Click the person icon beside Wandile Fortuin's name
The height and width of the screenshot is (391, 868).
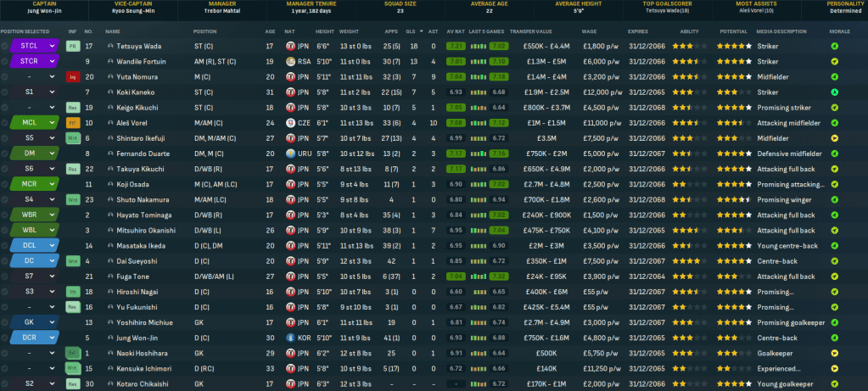pos(110,61)
